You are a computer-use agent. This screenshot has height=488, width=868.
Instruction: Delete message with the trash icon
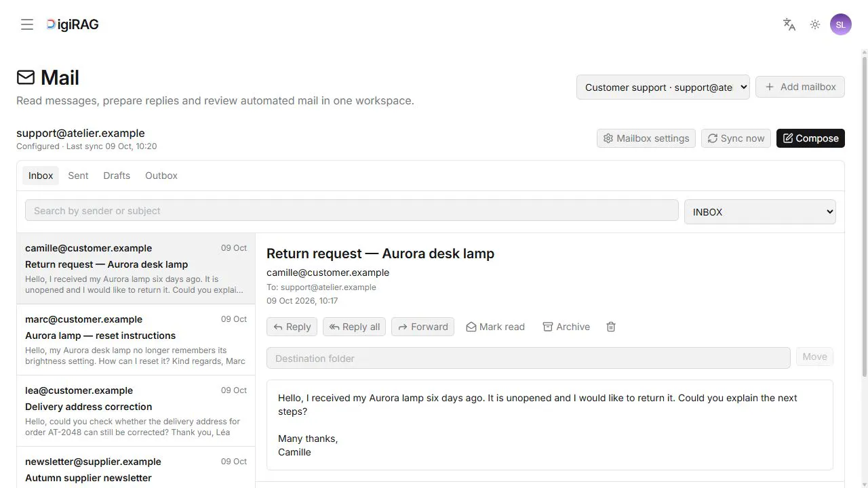click(611, 327)
